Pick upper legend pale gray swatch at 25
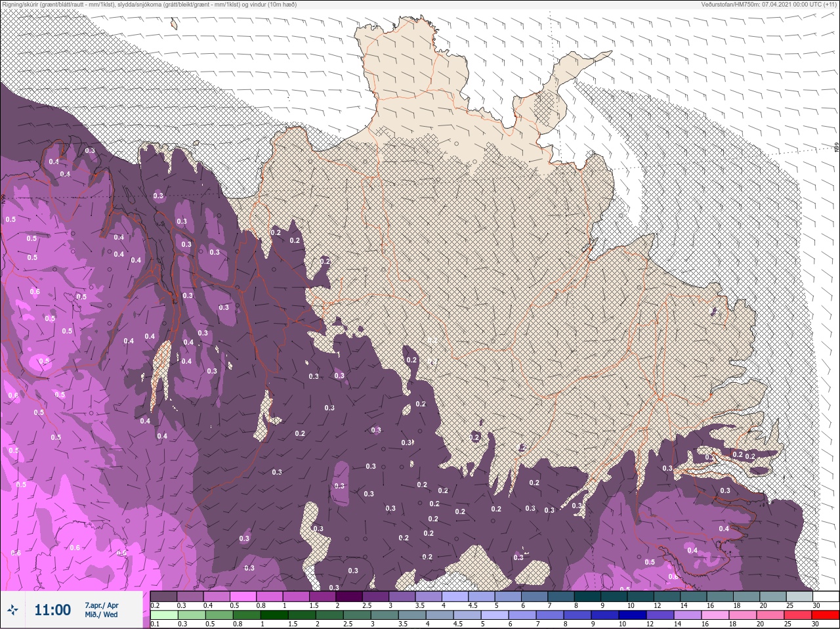The width and height of the screenshot is (840, 629). (x=800, y=596)
